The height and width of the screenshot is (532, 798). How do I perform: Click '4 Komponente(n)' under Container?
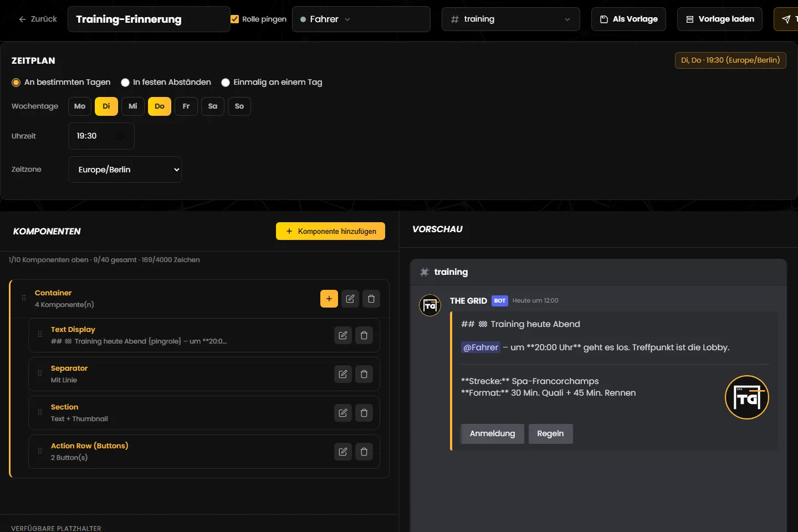64,304
